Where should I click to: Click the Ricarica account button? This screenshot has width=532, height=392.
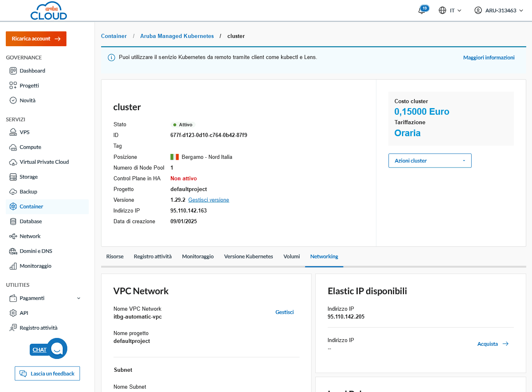tap(36, 39)
